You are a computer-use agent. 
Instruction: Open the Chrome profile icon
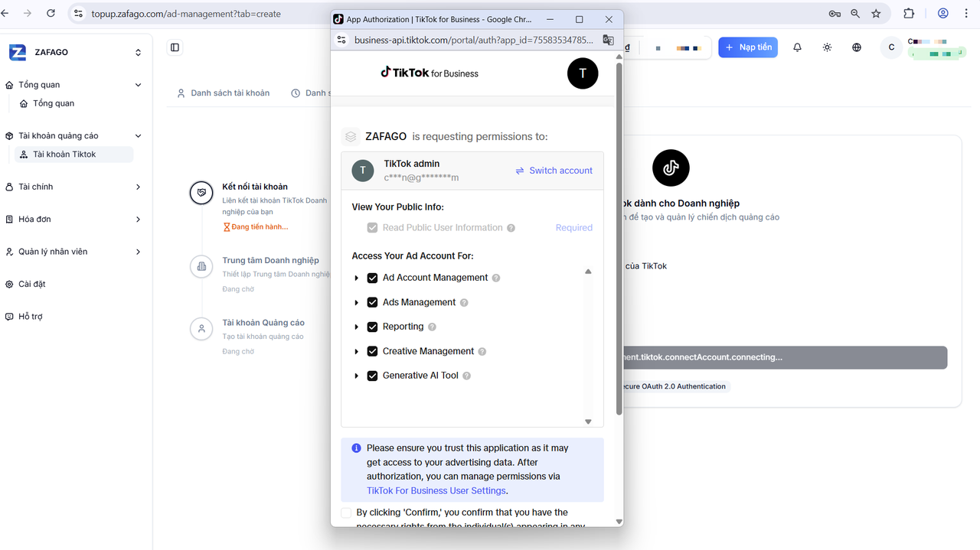pyautogui.click(x=943, y=14)
